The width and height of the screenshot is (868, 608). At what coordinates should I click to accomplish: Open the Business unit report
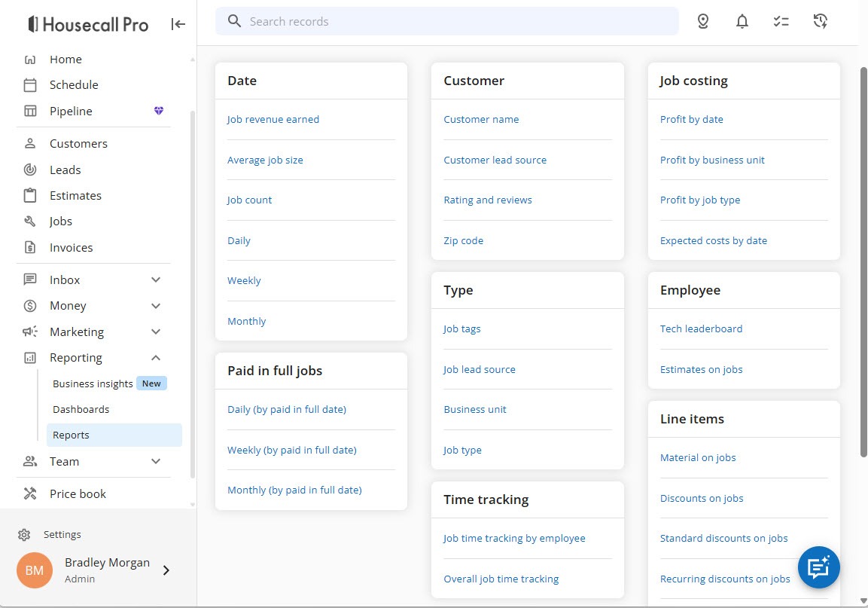(475, 410)
